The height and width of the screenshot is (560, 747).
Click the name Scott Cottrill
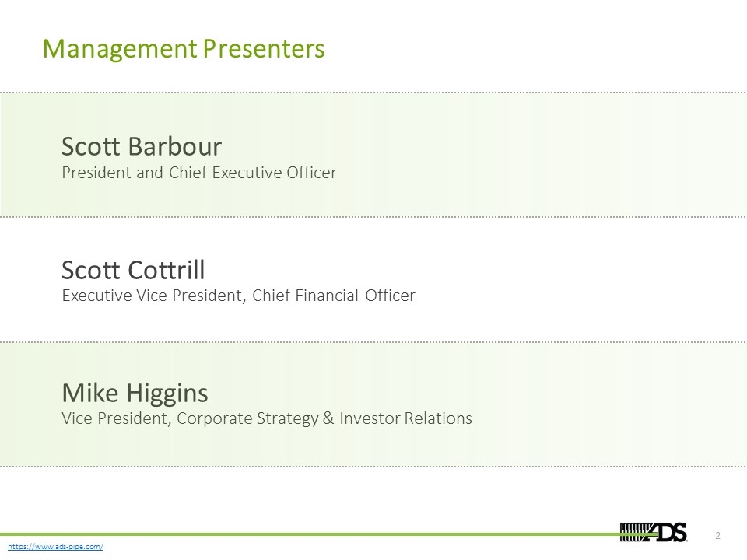coord(133,270)
